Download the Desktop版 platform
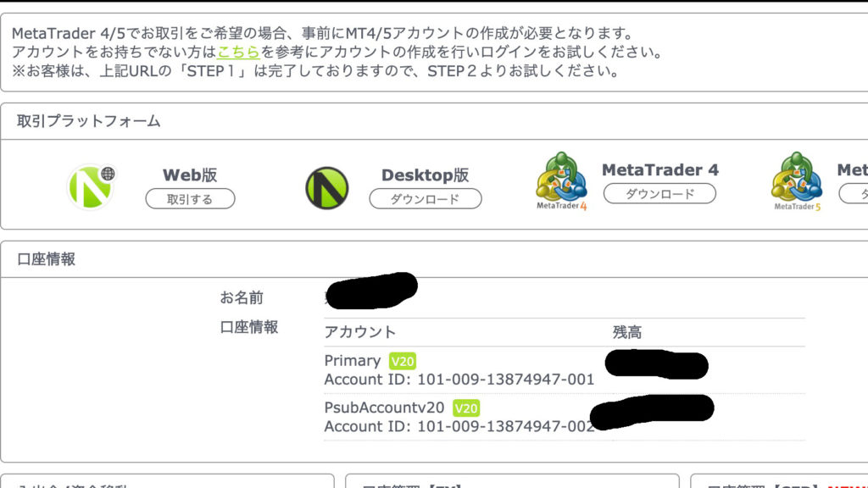 [426, 198]
